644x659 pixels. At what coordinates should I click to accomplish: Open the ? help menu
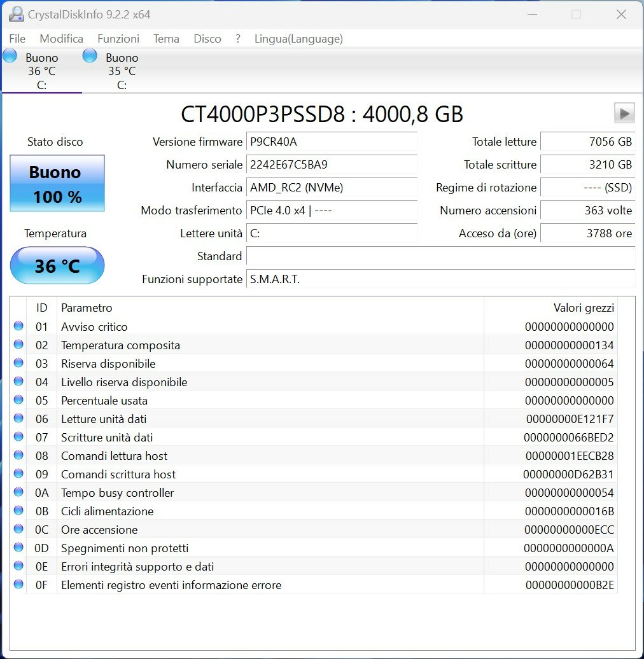pyautogui.click(x=238, y=39)
